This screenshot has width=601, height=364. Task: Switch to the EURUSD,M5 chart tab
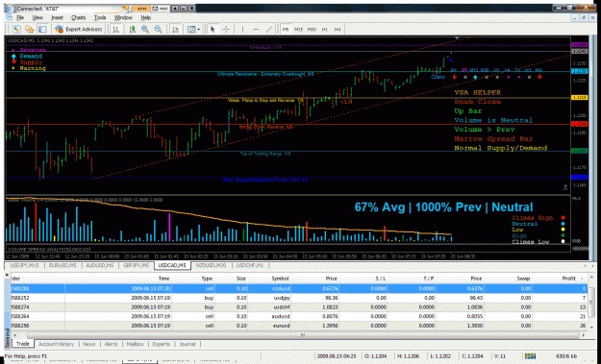click(x=63, y=265)
